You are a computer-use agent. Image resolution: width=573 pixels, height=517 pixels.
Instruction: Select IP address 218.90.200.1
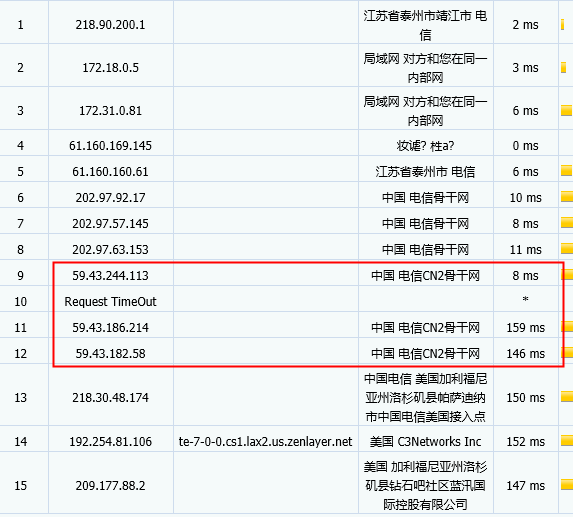pyautogui.click(x=110, y=25)
